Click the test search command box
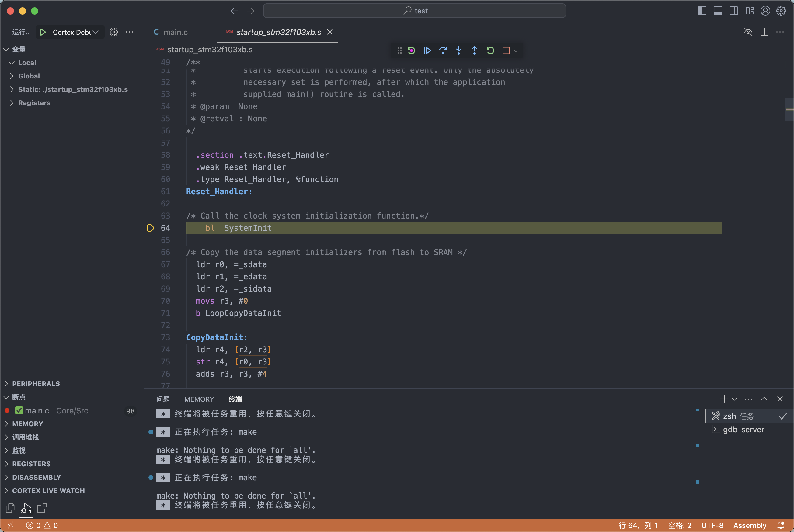Image resolution: width=794 pixels, height=532 pixels. [414, 11]
